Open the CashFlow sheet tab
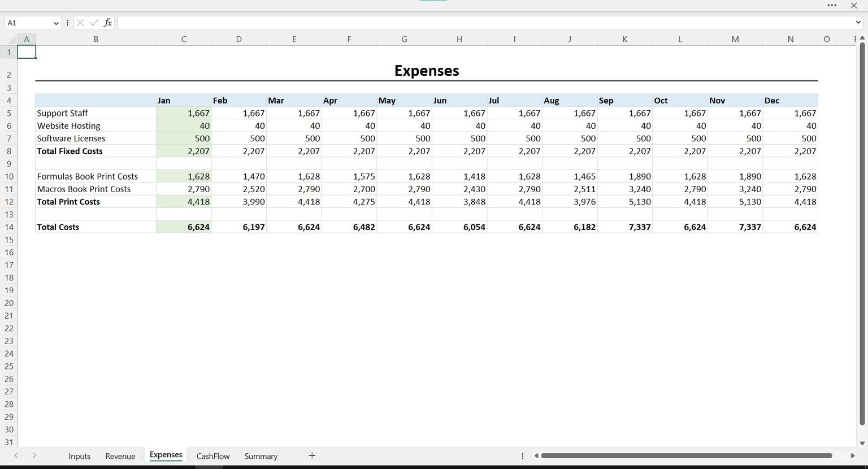Screen dimensions: 868x469 [213, 456]
